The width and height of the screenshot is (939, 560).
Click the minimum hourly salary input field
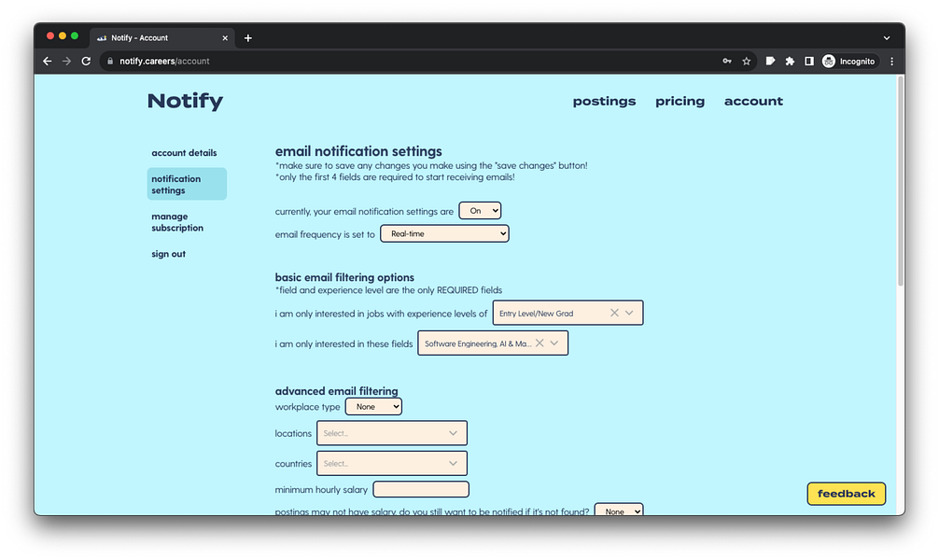tap(420, 489)
